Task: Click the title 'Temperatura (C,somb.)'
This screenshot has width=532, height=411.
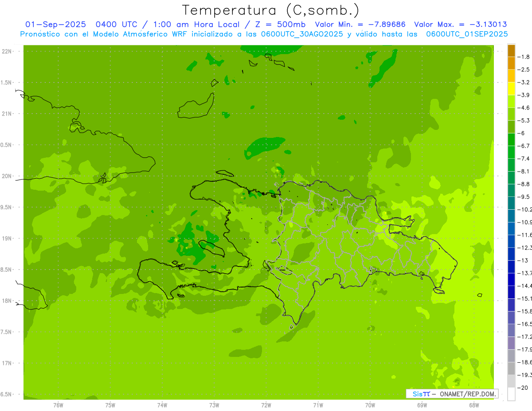Action: coord(271,10)
